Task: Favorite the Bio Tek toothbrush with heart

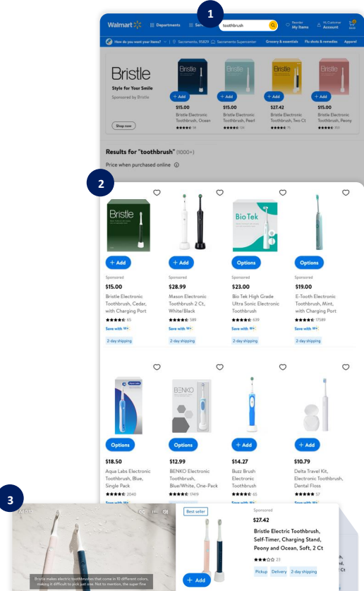Action: click(283, 193)
